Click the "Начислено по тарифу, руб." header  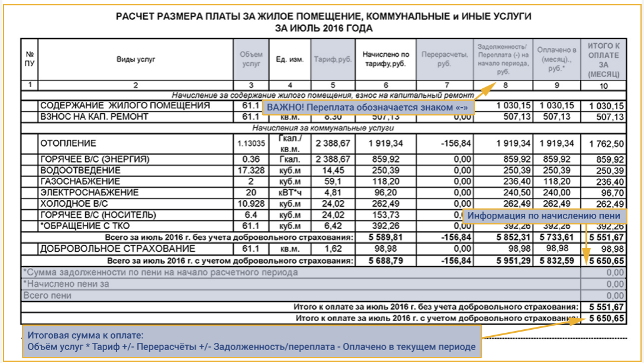[x=386, y=59]
